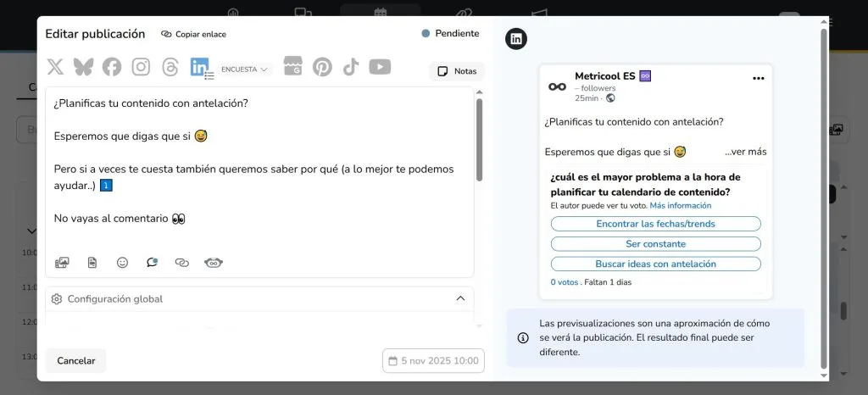
Task: Select the X (Twitter) network icon
Action: [x=55, y=67]
